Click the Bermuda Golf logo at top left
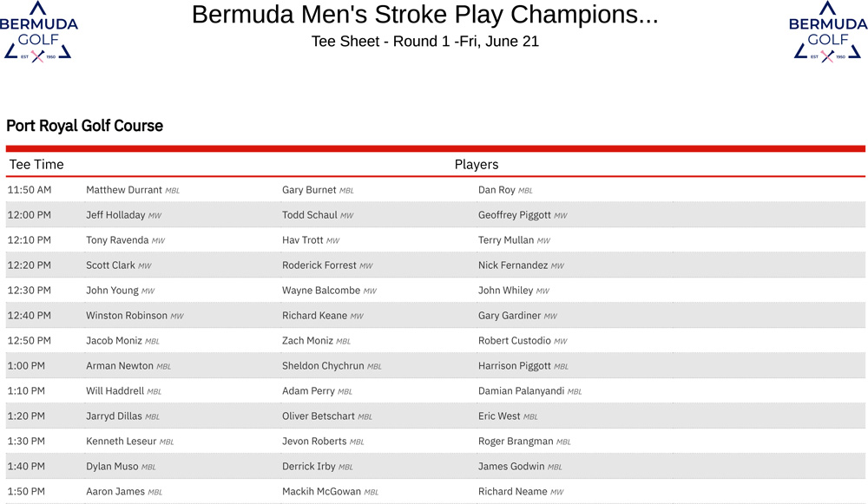Screen dimensions: 868x504 (x=38, y=32)
